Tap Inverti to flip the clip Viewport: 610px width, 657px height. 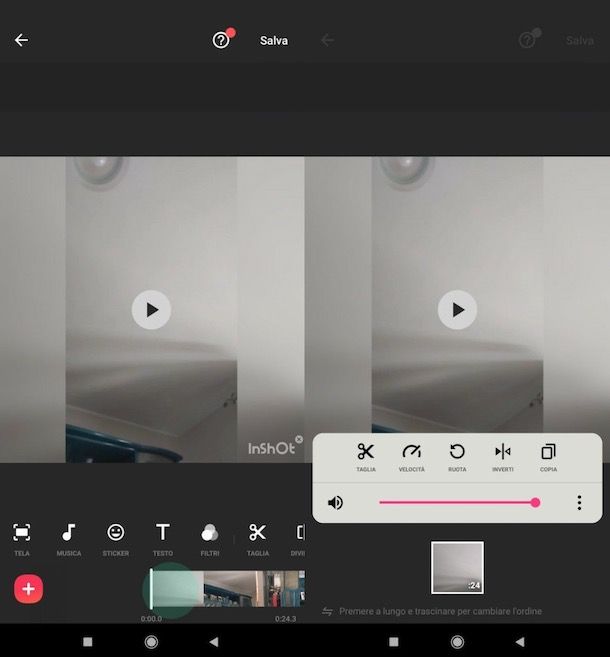(503, 457)
